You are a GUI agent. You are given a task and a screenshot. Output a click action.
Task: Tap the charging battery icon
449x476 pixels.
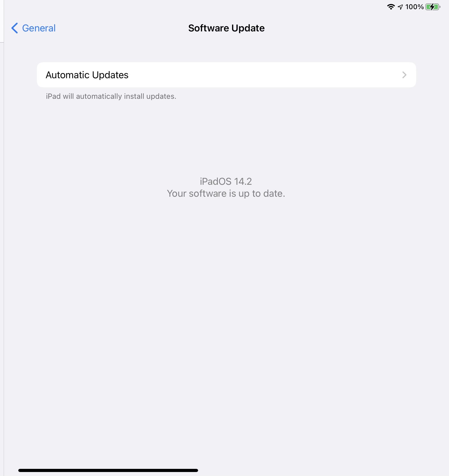coord(433,7)
